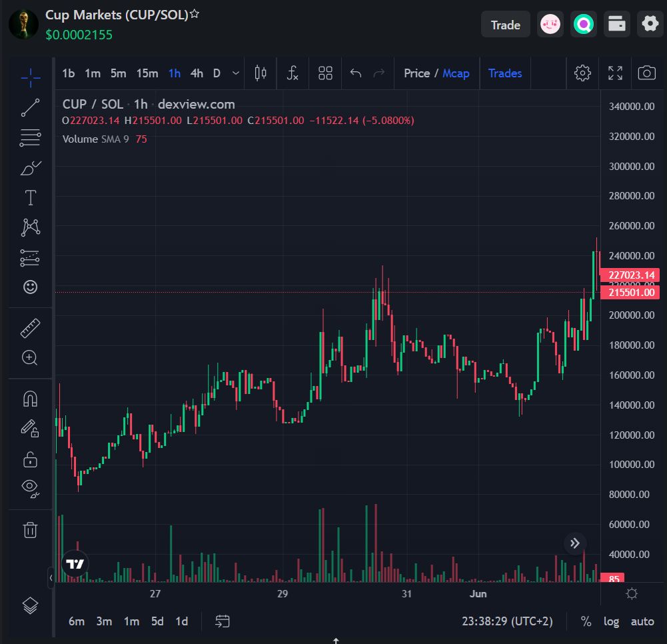Select the text annotation tool
Image resolution: width=667 pixels, height=644 pixels.
[31, 198]
